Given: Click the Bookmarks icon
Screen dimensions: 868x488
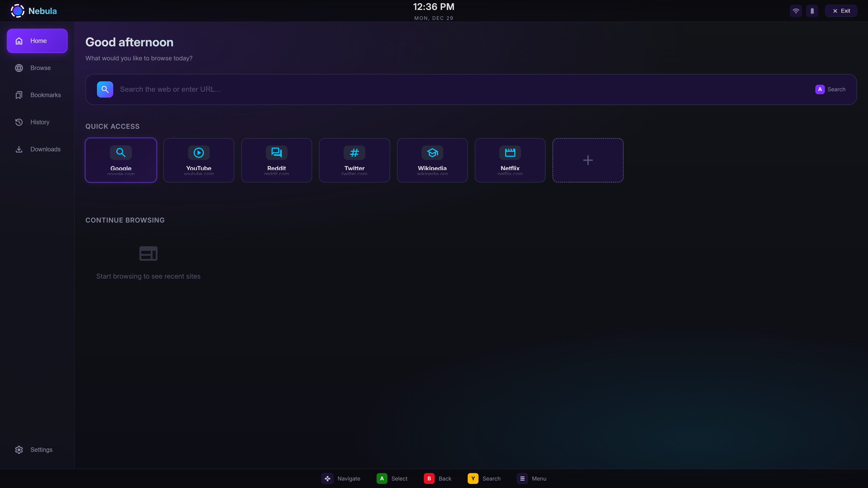Looking at the screenshot, I should 19,95.
